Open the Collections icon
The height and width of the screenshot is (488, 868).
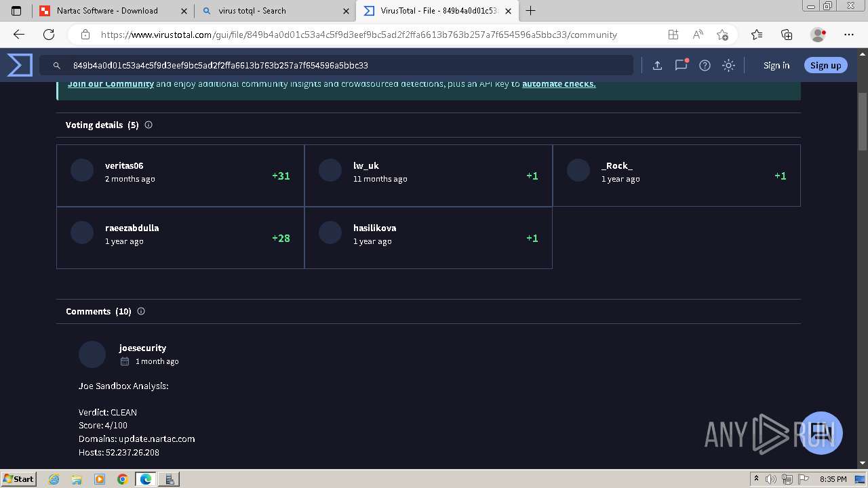point(787,35)
